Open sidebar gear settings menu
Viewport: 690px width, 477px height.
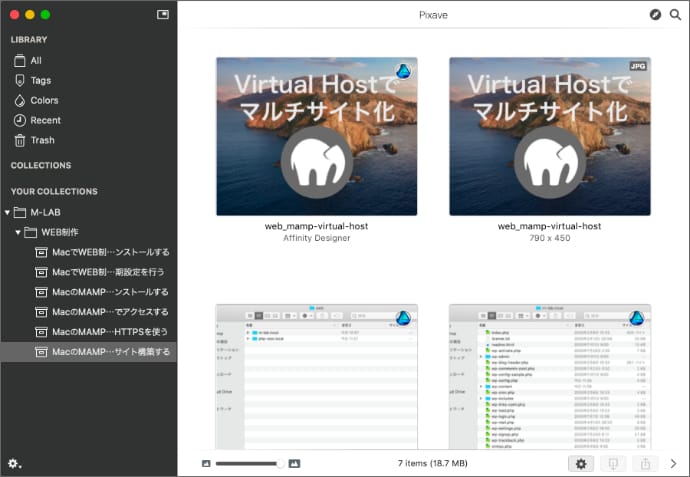(x=14, y=463)
